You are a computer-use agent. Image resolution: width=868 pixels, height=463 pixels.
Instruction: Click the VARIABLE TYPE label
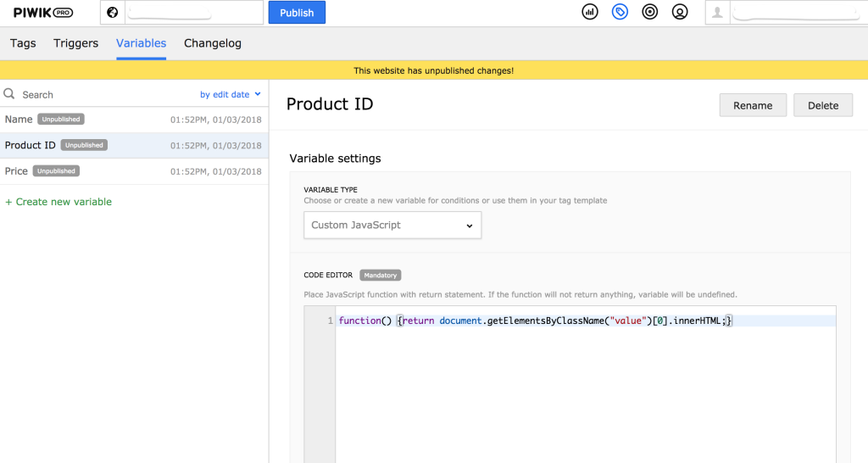tap(331, 189)
